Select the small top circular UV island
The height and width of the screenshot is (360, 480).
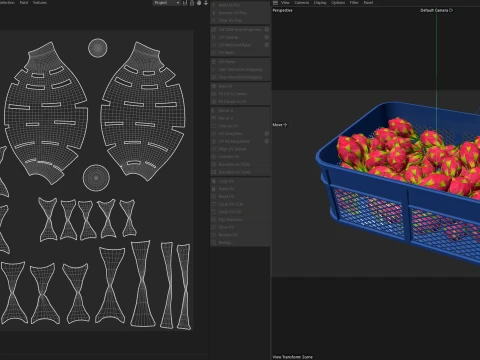pos(98,48)
